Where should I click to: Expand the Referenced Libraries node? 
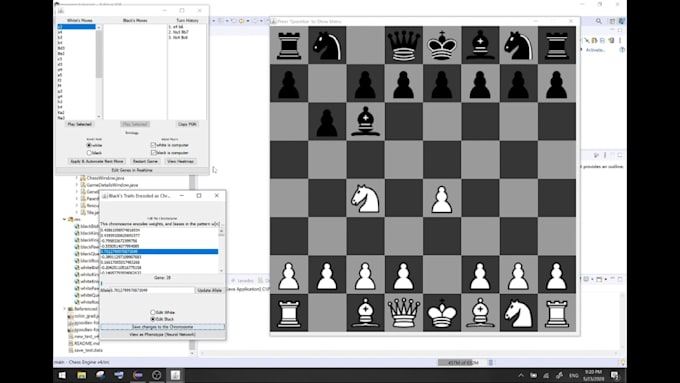(x=65, y=309)
